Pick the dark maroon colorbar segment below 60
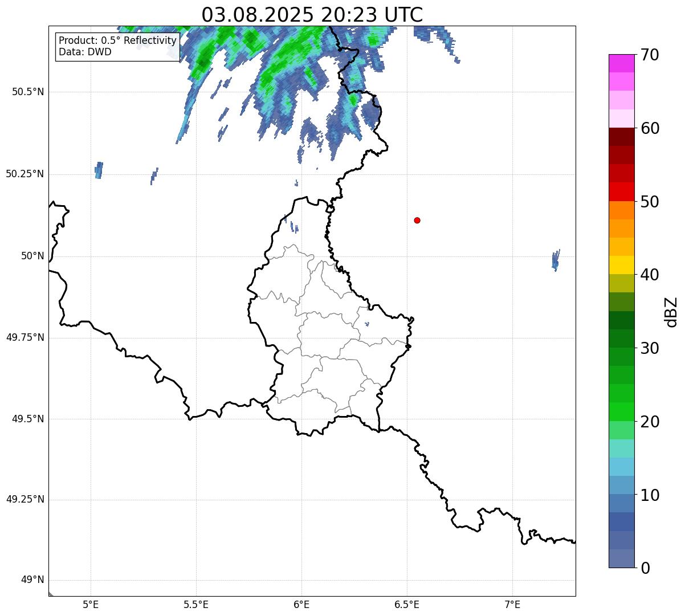 pyautogui.click(x=622, y=137)
